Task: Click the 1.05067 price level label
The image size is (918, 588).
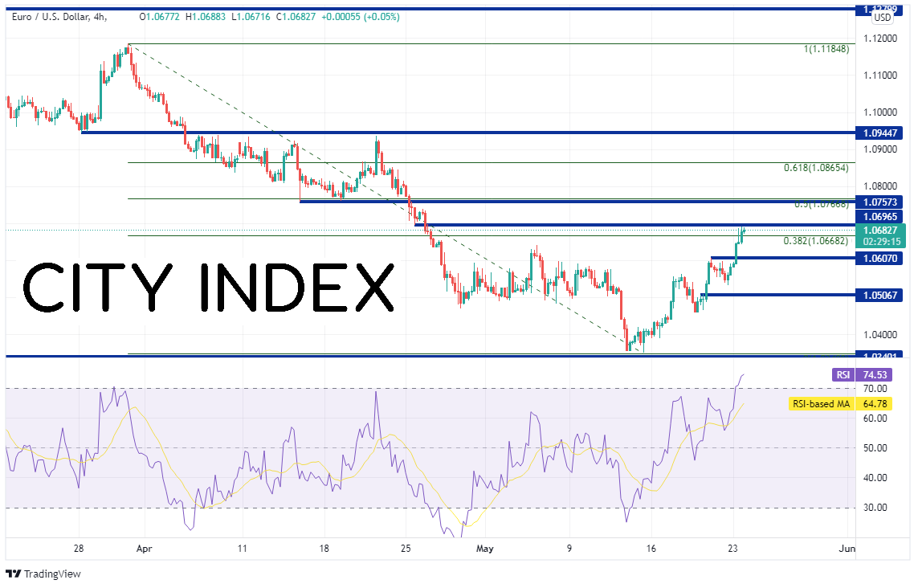Action: [x=879, y=295]
